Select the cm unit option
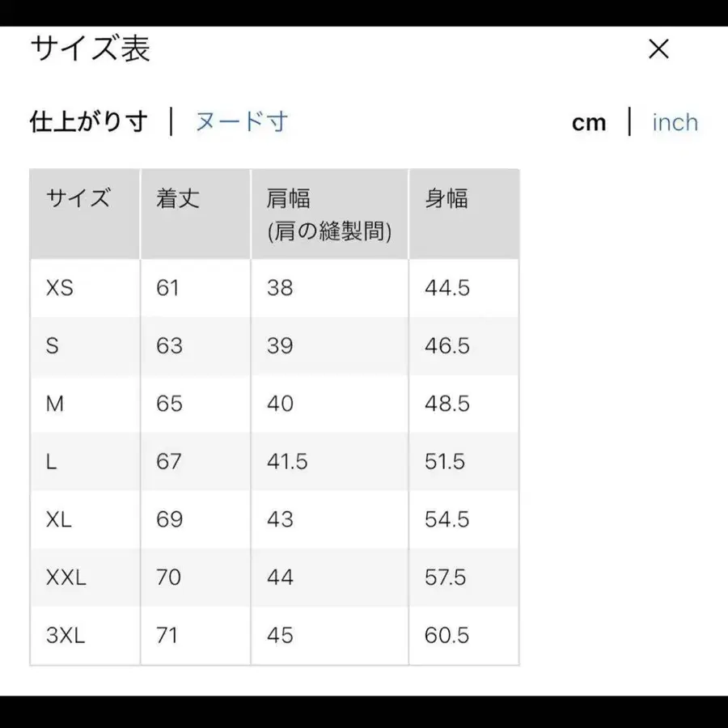 [589, 121]
